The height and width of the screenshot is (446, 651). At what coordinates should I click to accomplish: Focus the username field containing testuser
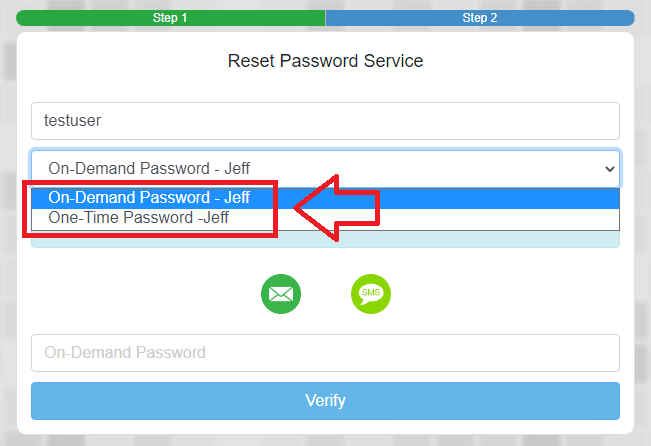coord(325,121)
